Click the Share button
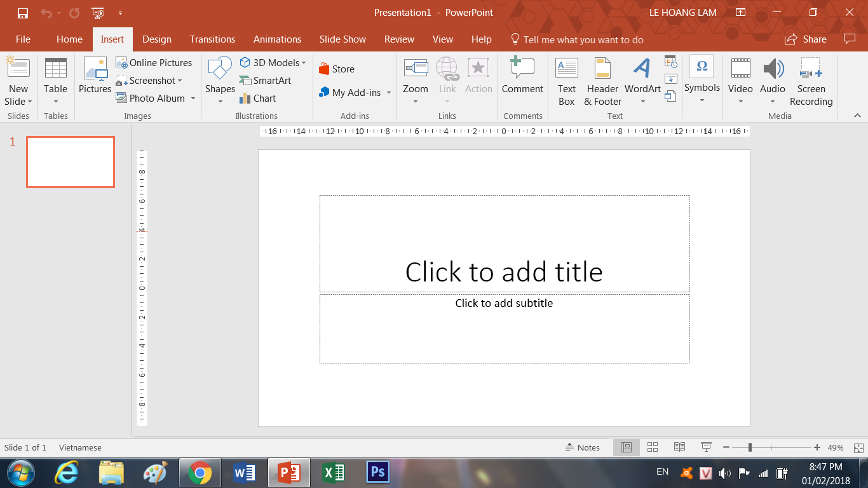The image size is (868, 488). point(806,39)
